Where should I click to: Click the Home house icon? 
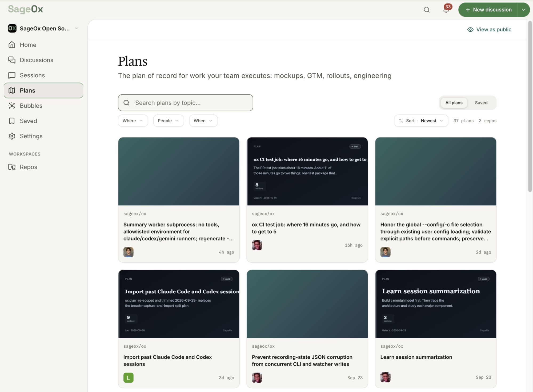click(x=12, y=45)
